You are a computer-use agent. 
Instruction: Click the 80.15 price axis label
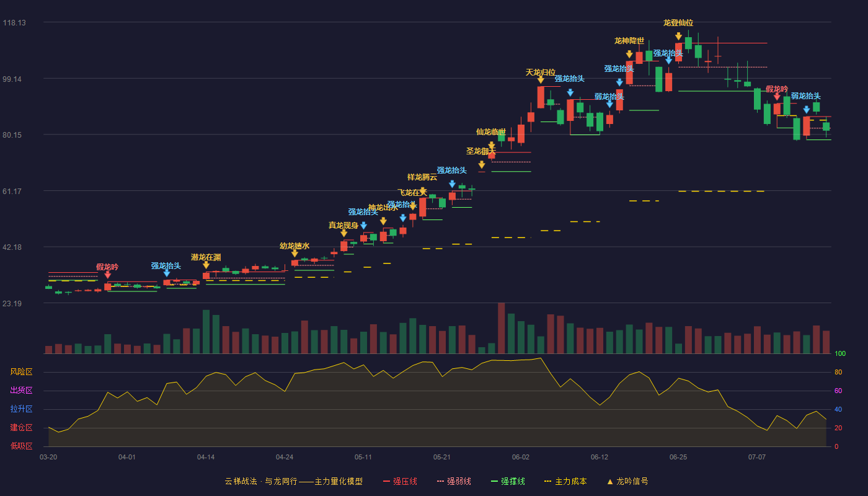(x=14, y=135)
